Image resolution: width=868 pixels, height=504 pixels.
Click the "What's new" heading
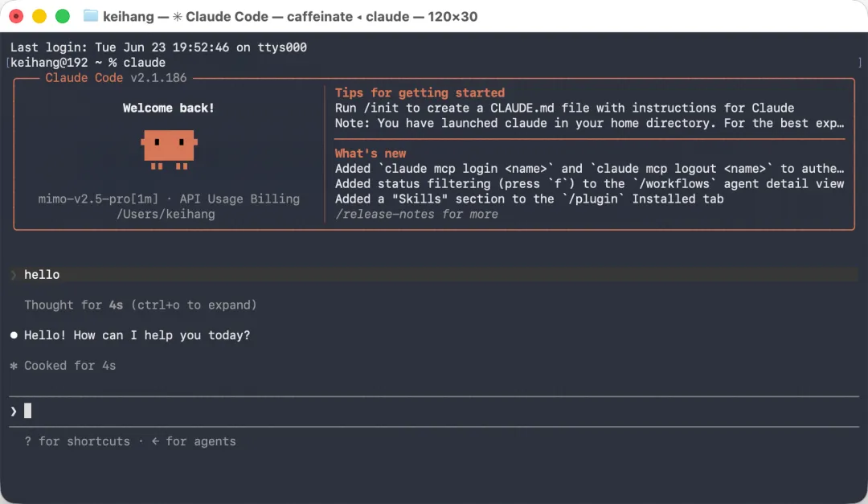click(x=371, y=154)
